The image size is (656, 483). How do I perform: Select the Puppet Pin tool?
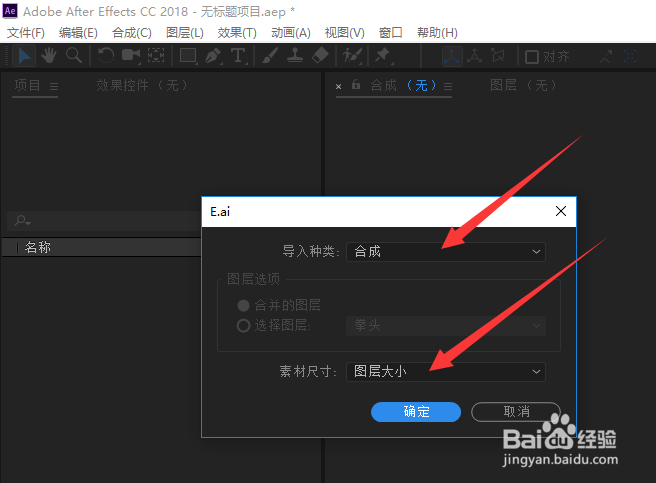383,56
